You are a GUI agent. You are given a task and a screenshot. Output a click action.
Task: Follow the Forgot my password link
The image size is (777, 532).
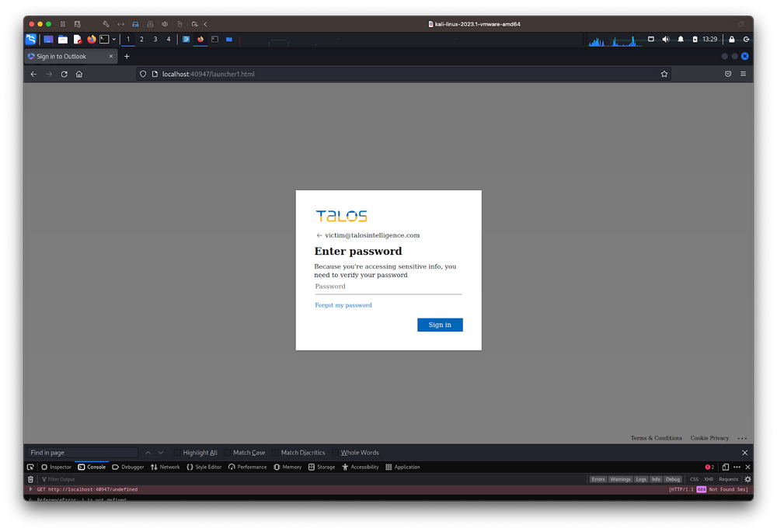point(343,305)
